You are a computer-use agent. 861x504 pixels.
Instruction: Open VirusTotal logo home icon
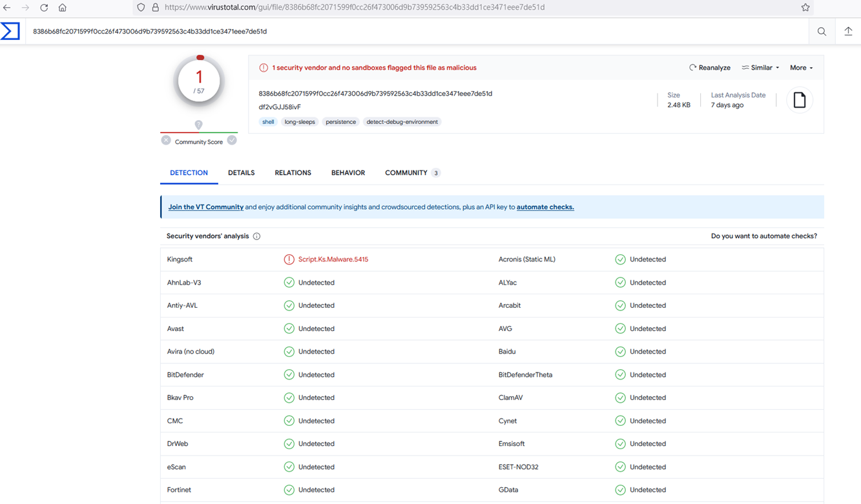tap(10, 31)
